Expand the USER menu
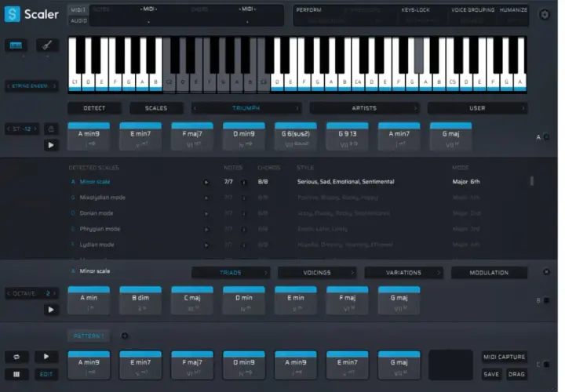Viewport: 565px width, 392px height. [477, 108]
